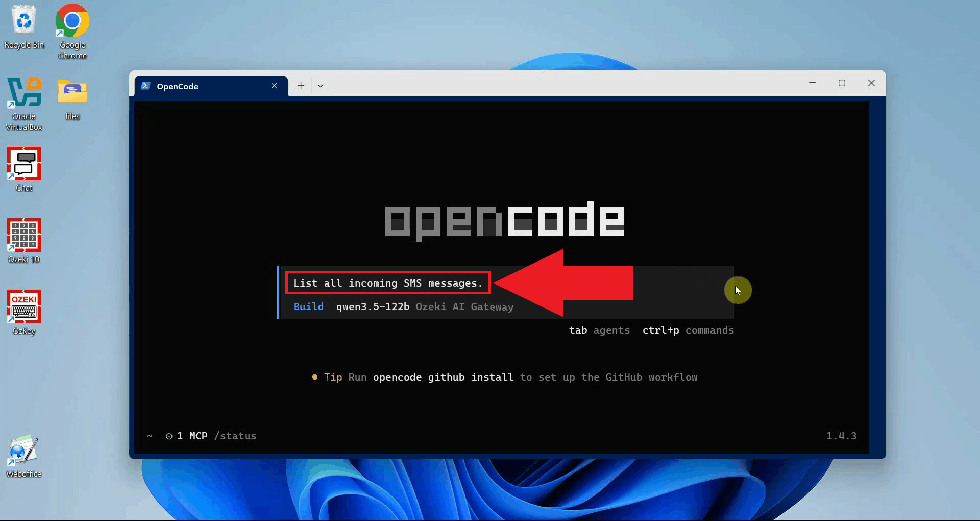980x521 pixels.
Task: Click the 'ctrl+p commands' shortcut hint
Action: click(x=688, y=330)
